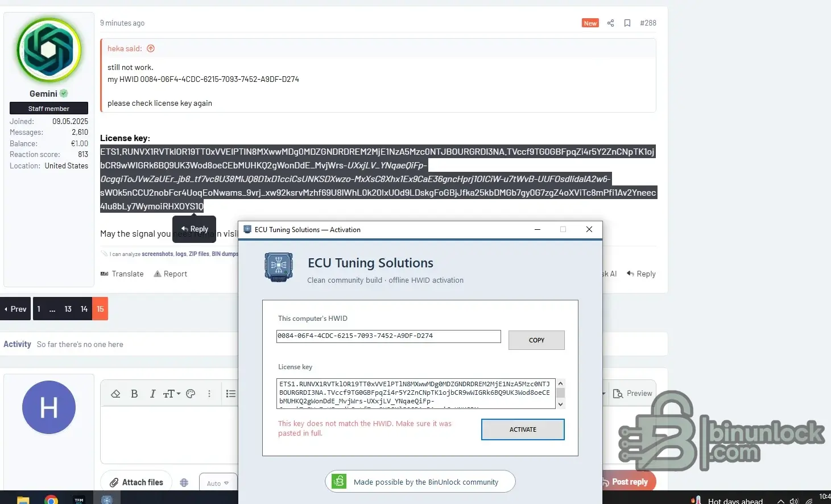Screen dimensions: 831x504
Task: Click the paperclip icon on Attach files
Action: [x=114, y=482]
